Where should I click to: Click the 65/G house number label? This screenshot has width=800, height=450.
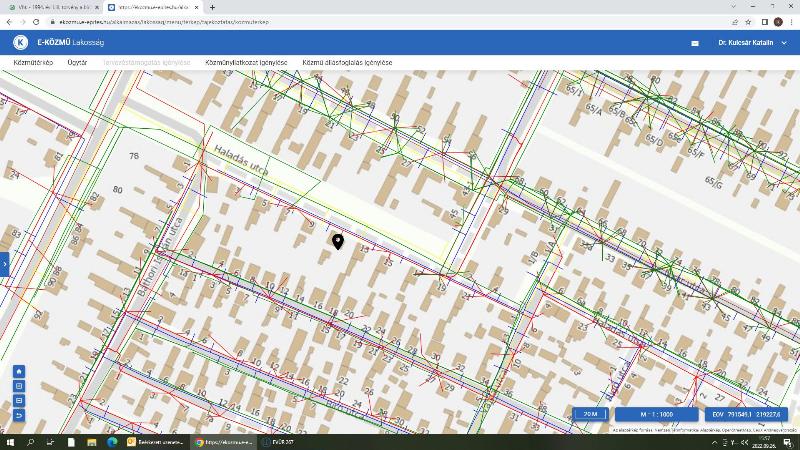point(713,183)
